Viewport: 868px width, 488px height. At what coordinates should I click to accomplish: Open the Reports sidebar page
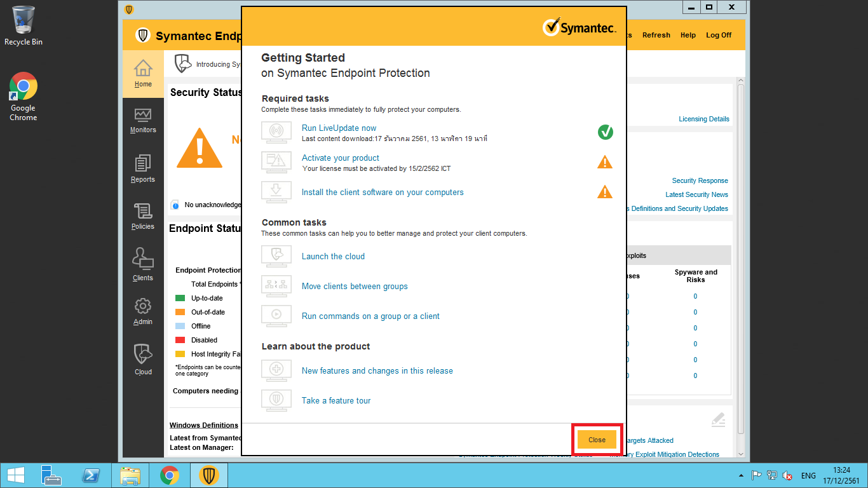143,169
